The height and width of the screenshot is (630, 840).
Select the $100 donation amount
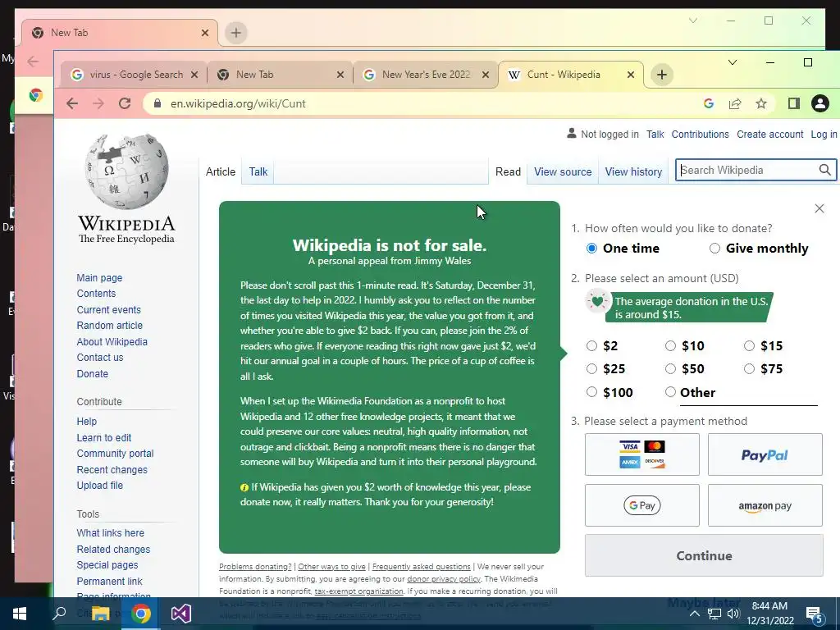(x=591, y=392)
